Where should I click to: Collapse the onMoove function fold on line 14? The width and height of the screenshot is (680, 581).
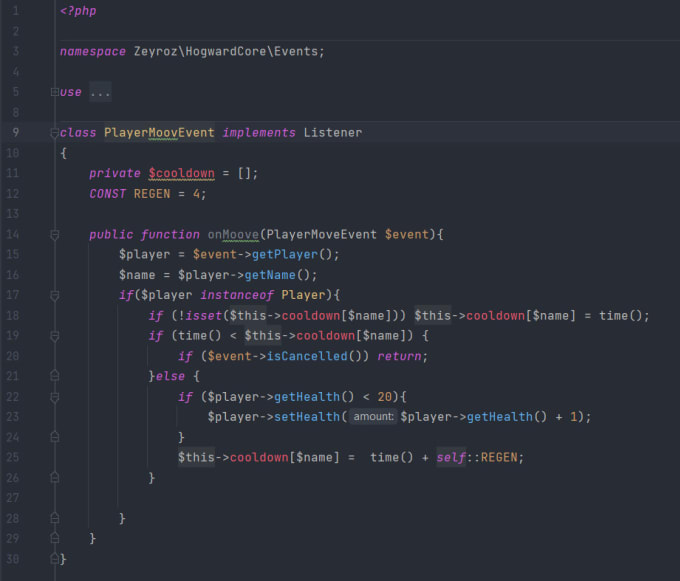click(55, 235)
